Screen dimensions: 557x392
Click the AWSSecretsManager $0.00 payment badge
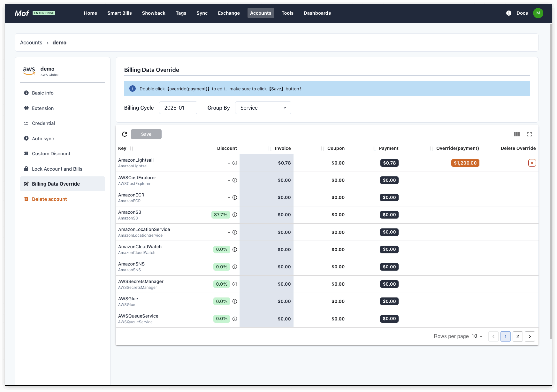coord(389,284)
